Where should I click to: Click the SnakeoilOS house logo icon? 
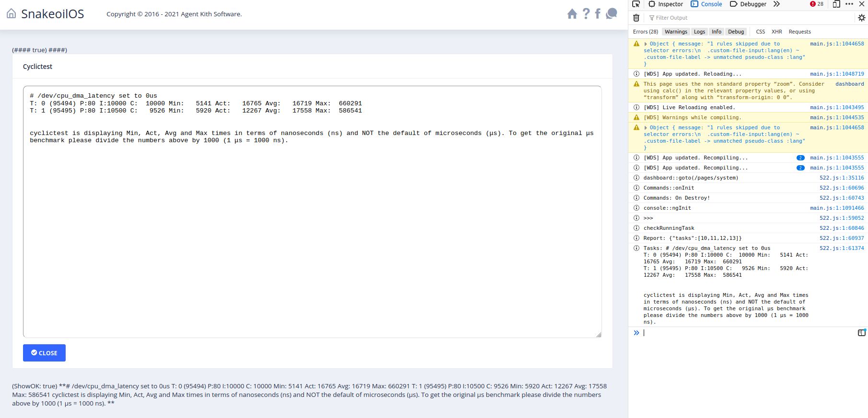tap(11, 14)
